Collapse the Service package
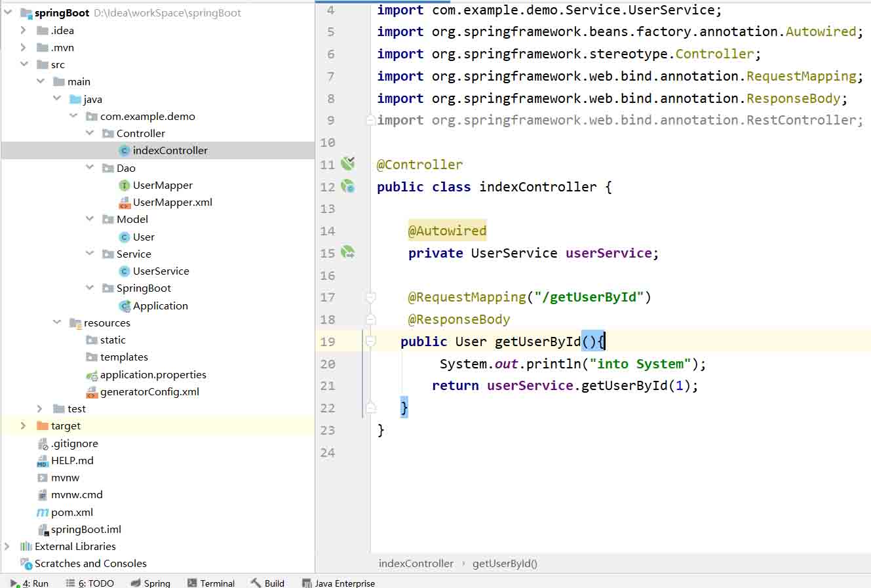The width and height of the screenshot is (871, 588). pyautogui.click(x=90, y=254)
